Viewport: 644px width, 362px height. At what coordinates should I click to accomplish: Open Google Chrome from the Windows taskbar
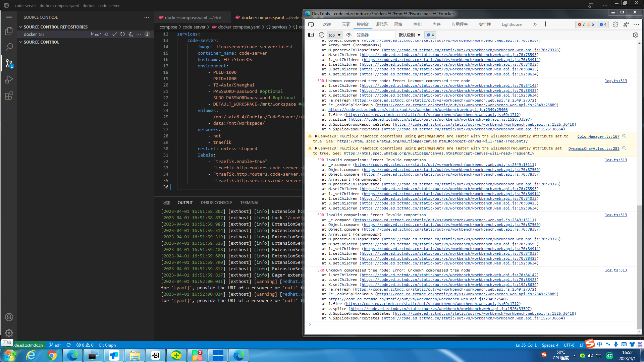click(x=52, y=355)
